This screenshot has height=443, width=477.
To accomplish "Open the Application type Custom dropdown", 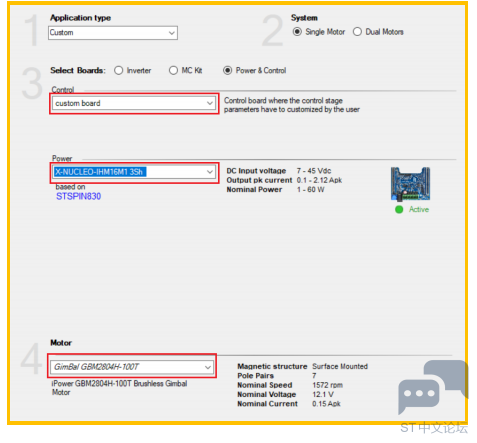I will pyautogui.click(x=113, y=33).
